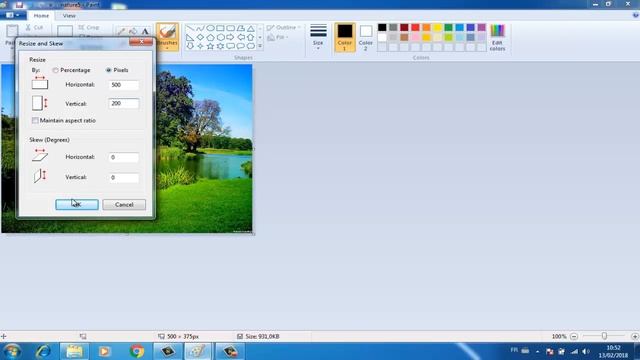Pick the Rounded rectangular callout shape

click(231, 46)
